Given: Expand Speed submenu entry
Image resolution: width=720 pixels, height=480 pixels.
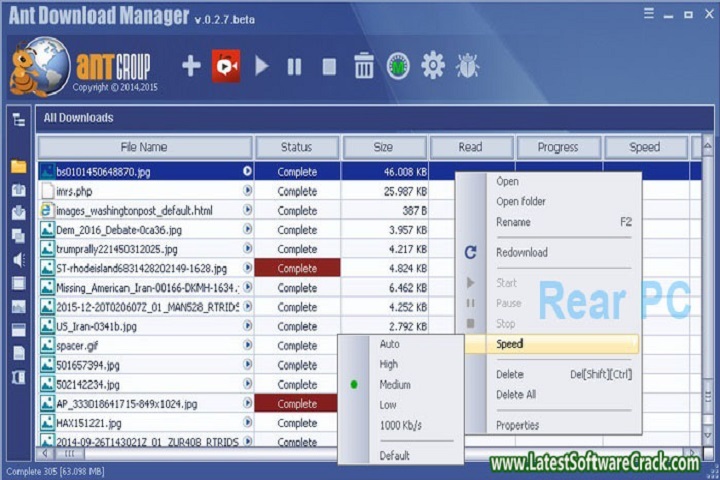Looking at the screenshot, I should 552,344.
